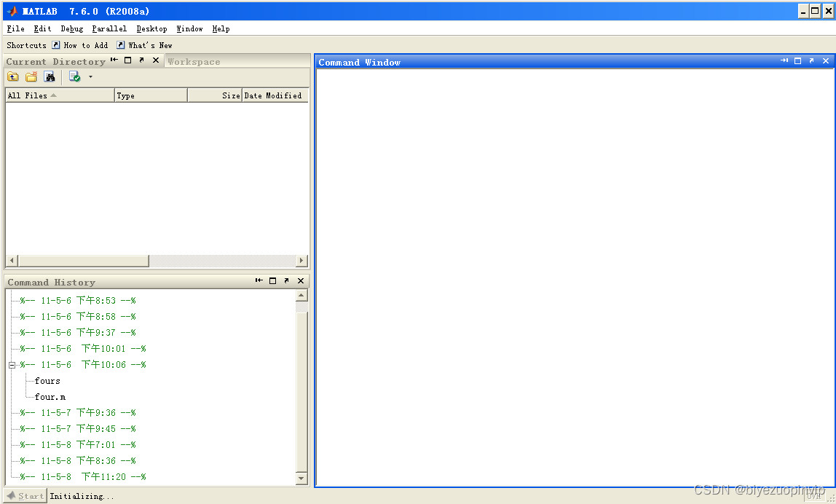Image resolution: width=836 pixels, height=504 pixels.
Task: Open the Edit menu
Action: pyautogui.click(x=42, y=29)
